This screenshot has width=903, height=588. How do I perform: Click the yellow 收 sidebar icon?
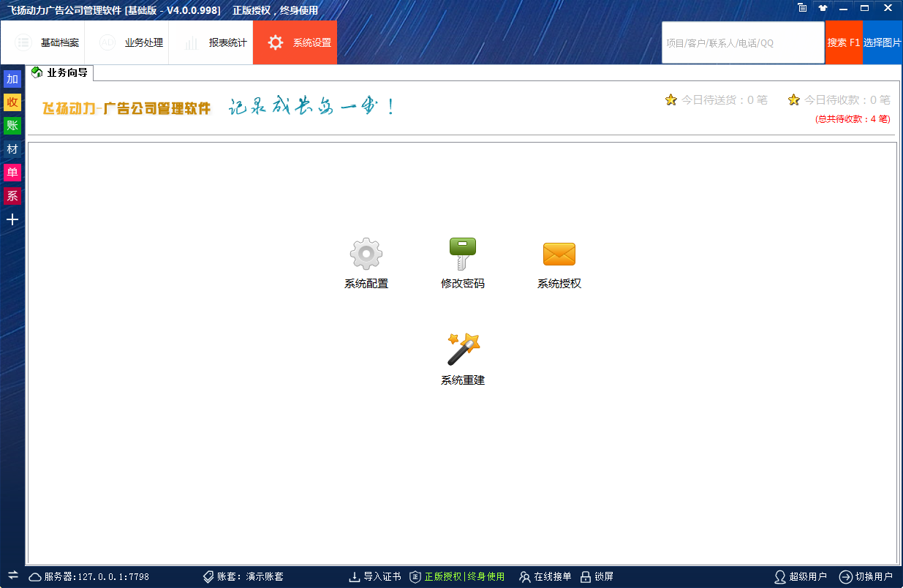tap(12, 102)
